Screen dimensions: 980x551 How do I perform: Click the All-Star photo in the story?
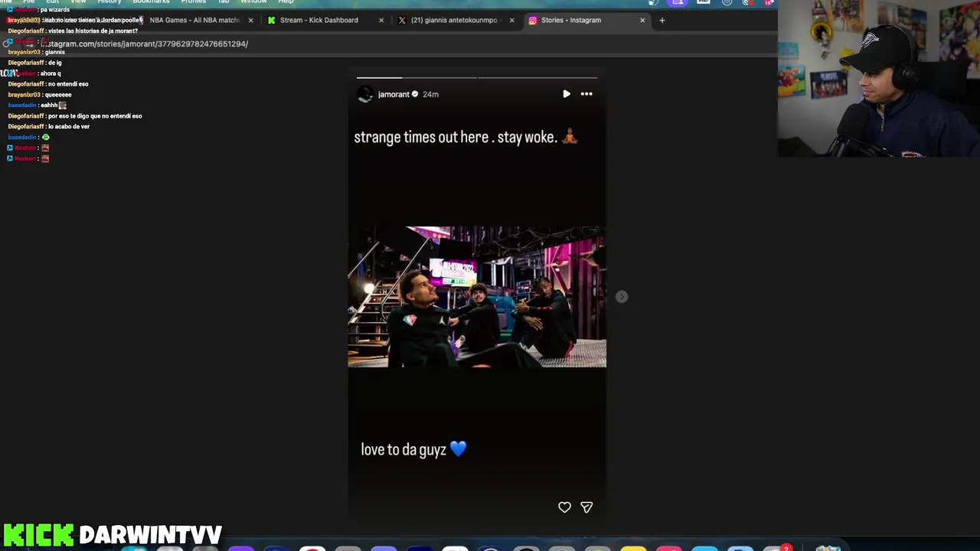tap(477, 297)
